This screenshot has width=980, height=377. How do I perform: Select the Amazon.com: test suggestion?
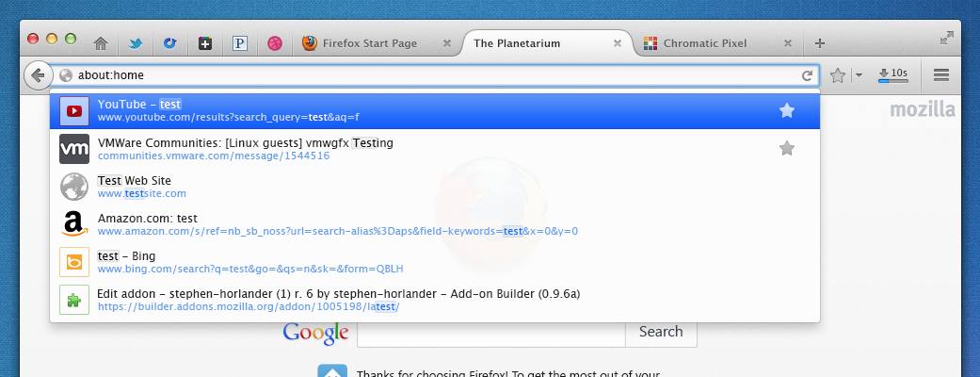tap(435, 224)
